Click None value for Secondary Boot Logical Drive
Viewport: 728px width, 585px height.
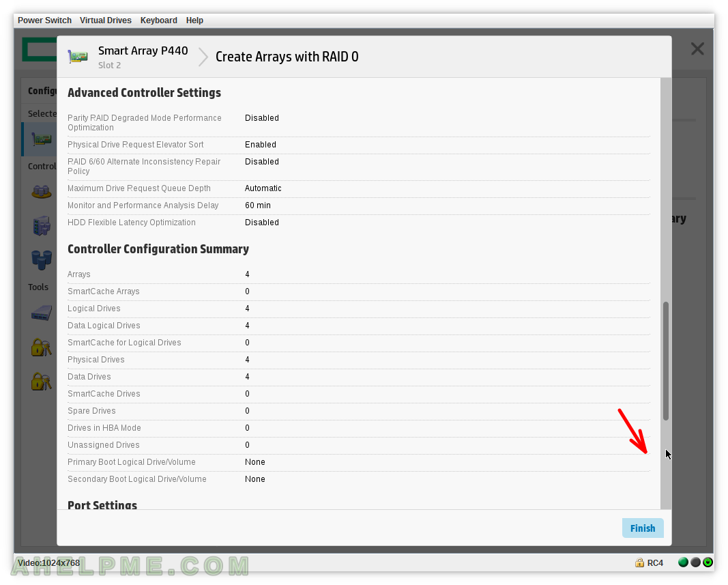click(255, 479)
